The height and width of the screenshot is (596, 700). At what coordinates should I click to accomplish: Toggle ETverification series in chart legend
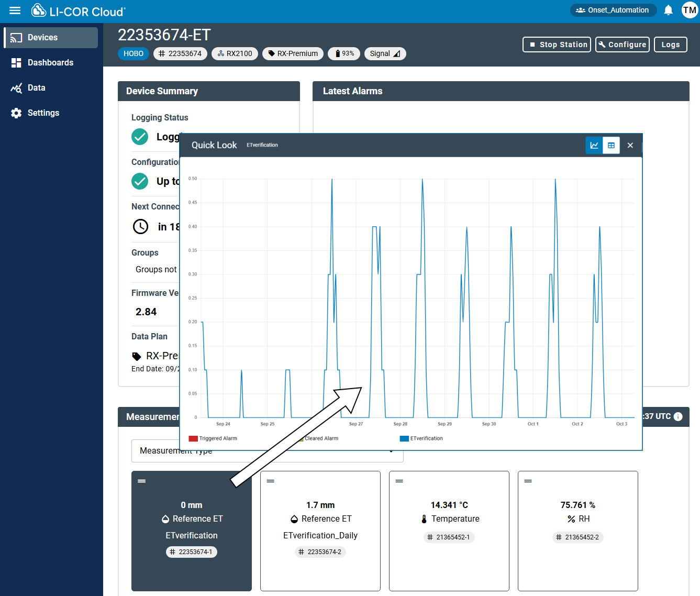tap(421, 438)
